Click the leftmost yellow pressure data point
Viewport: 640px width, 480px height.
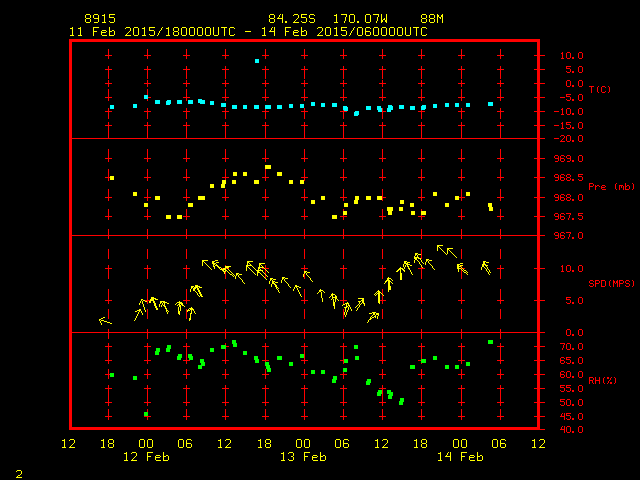(x=111, y=178)
